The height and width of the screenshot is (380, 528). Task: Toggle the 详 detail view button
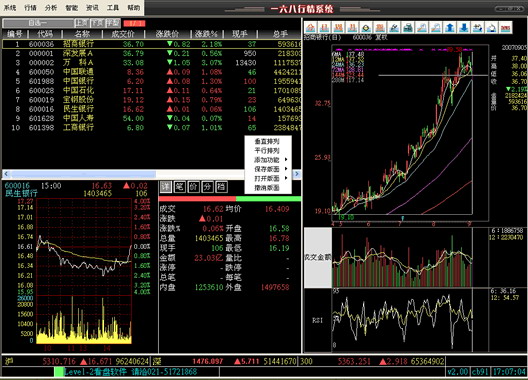click(x=166, y=187)
